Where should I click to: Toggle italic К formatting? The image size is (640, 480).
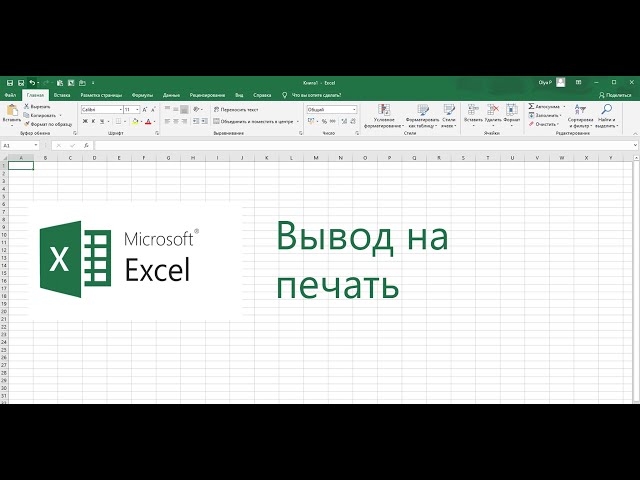point(93,121)
